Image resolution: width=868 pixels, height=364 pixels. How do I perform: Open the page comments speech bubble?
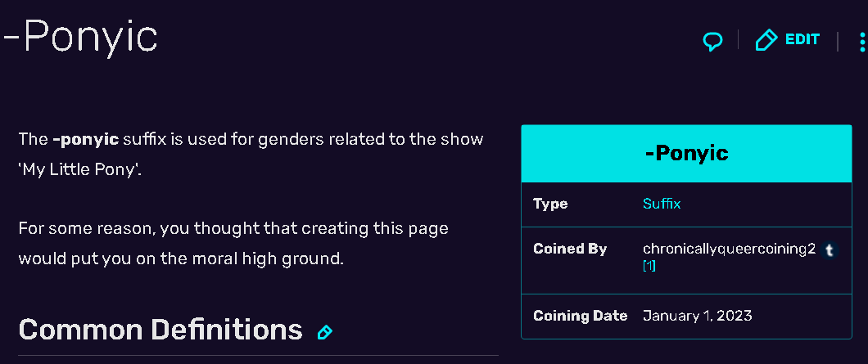point(713,41)
